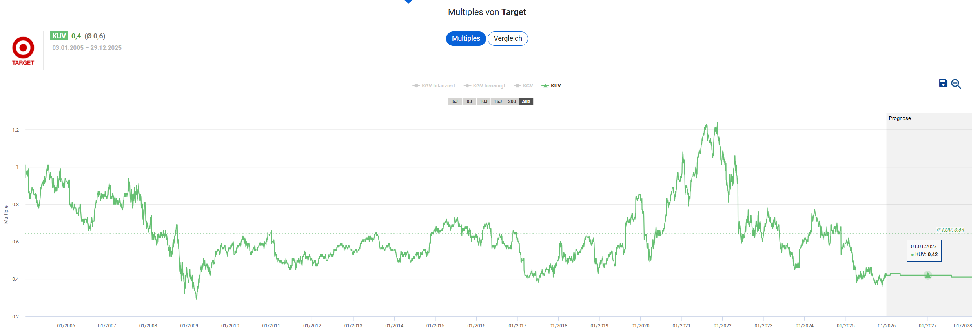980x336 pixels.
Task: Click the average KUV 0,64 line label
Action: (x=950, y=230)
